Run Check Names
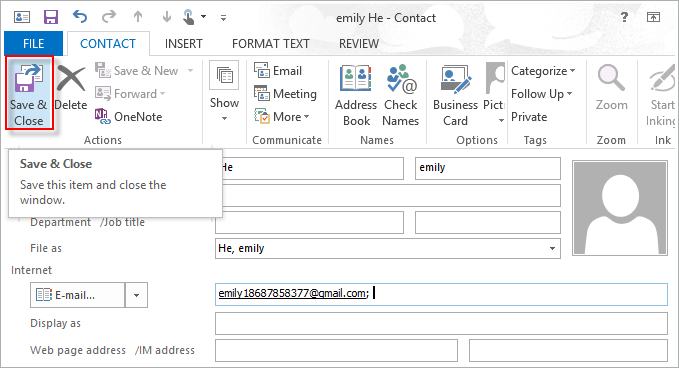This screenshot has height=368, width=679. [x=401, y=95]
